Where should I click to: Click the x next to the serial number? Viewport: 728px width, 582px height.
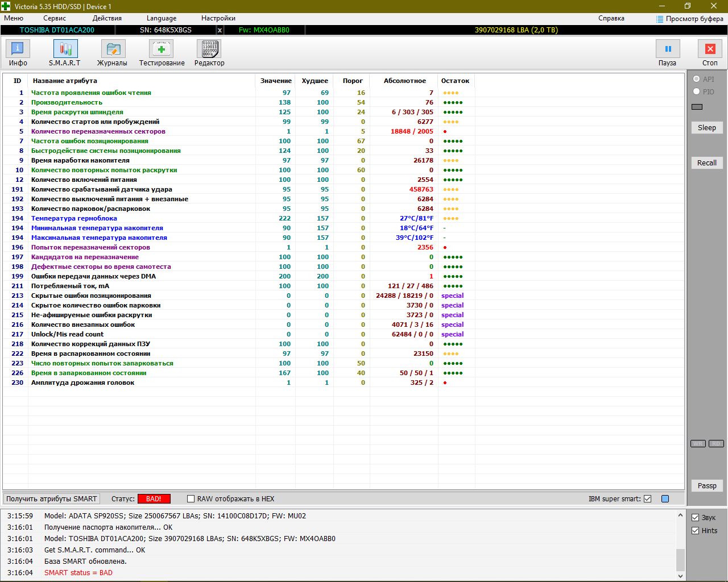[x=220, y=30]
